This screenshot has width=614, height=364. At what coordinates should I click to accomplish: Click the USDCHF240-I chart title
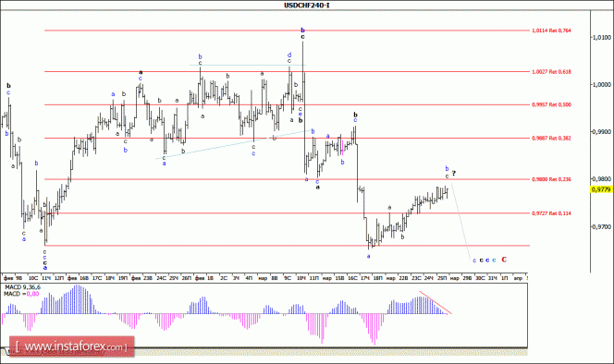(307, 6)
